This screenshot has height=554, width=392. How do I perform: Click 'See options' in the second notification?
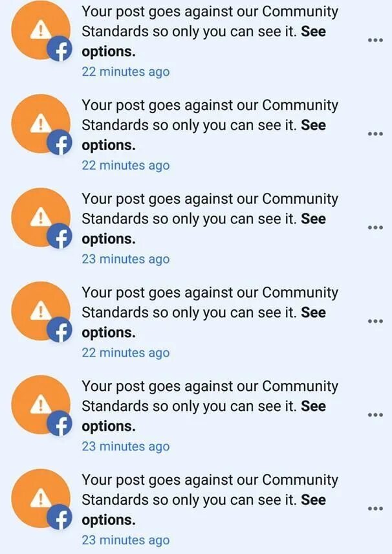[x=204, y=135]
